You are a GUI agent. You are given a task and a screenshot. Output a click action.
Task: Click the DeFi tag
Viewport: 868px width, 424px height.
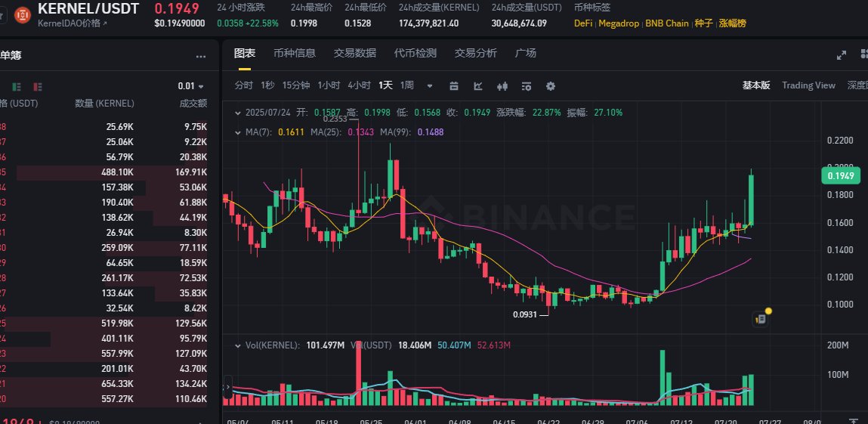(583, 23)
